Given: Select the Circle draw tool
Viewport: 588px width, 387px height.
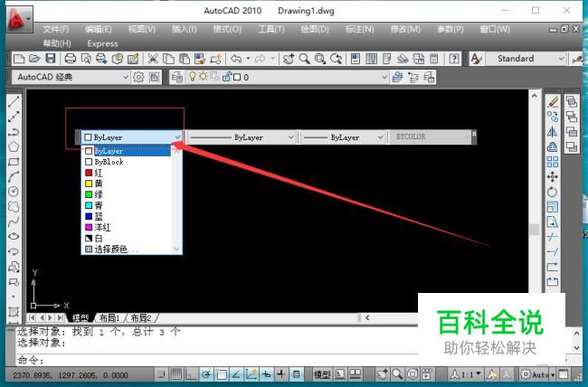Looking at the screenshot, I should [14, 192].
